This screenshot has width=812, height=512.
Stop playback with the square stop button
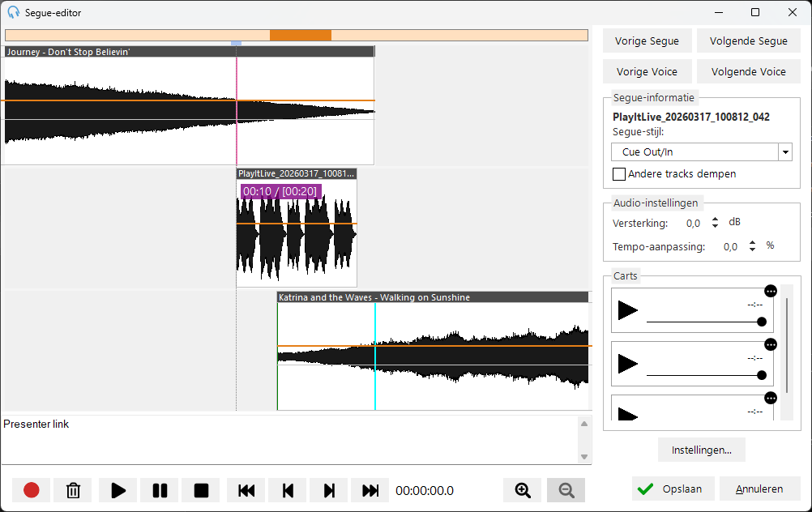point(201,490)
